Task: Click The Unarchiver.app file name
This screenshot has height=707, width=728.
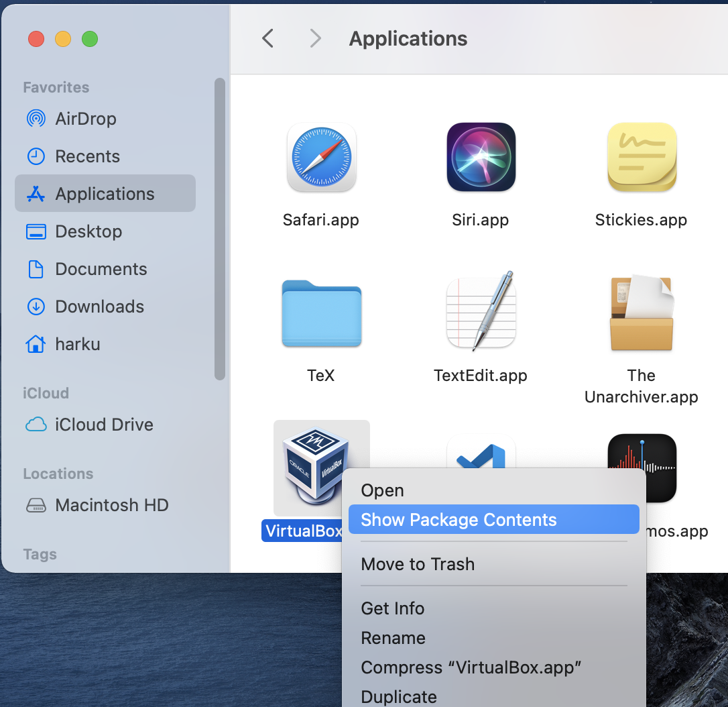Action: [641, 386]
